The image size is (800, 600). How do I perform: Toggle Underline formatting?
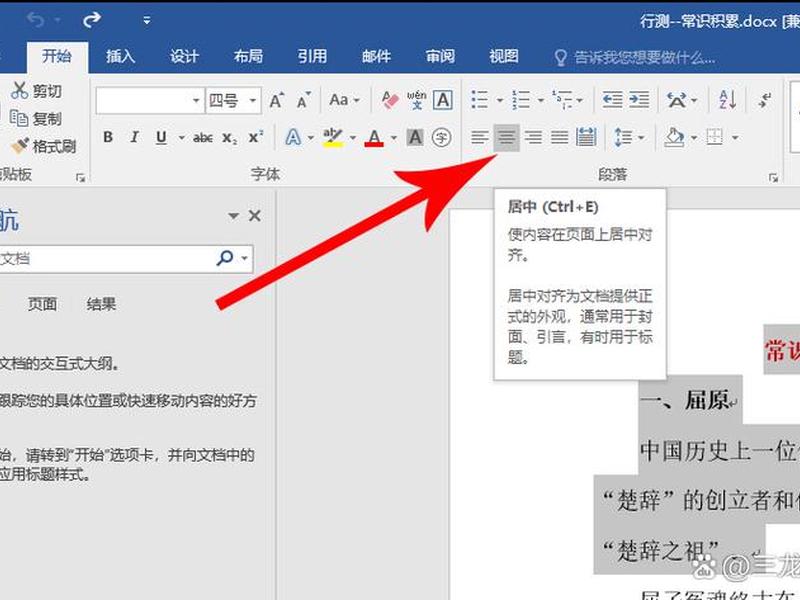pyautogui.click(x=161, y=137)
